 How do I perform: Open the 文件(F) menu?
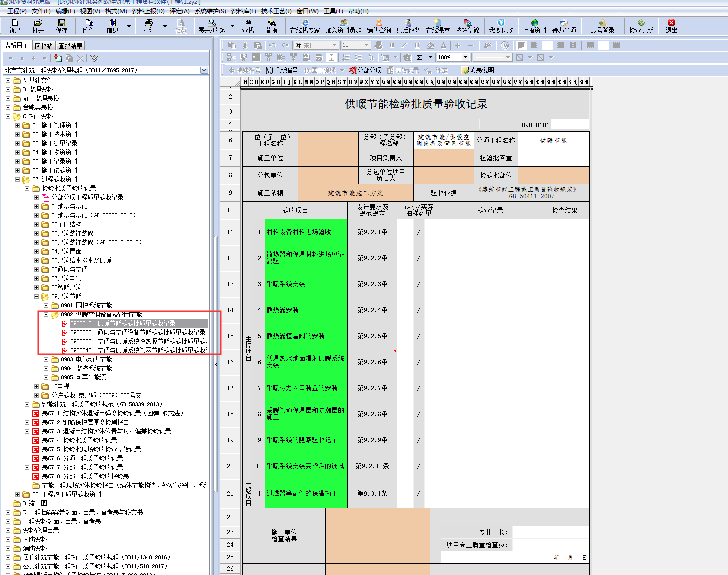41,11
